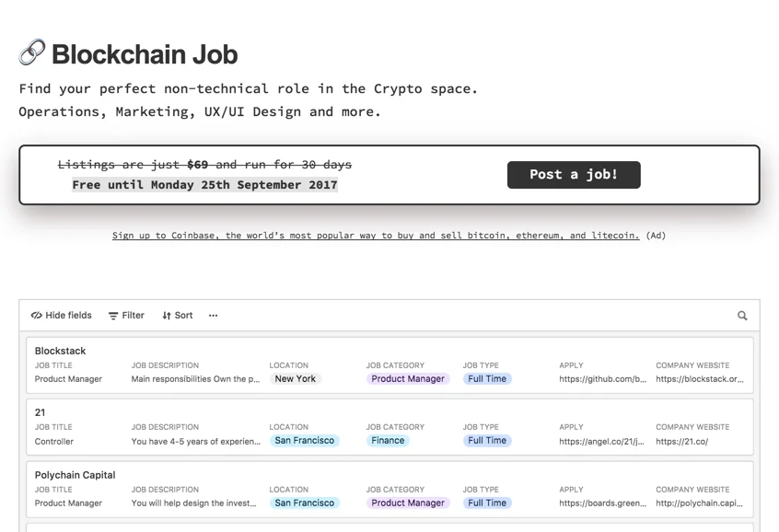Open the Sort options menu
779x532 pixels.
point(177,315)
